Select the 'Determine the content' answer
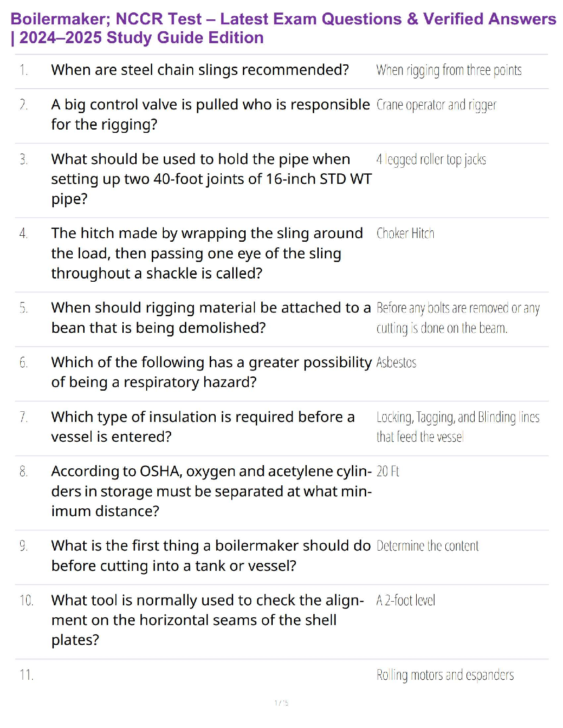Viewport: 563px width, 728px height. [x=427, y=546]
